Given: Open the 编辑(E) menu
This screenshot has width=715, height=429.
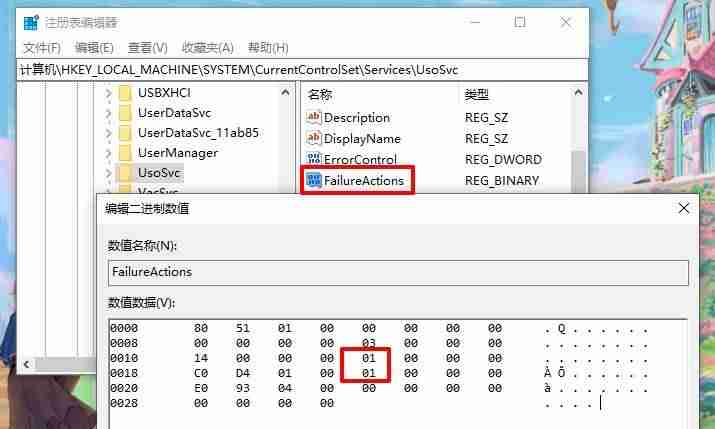Looking at the screenshot, I should click(94, 48).
